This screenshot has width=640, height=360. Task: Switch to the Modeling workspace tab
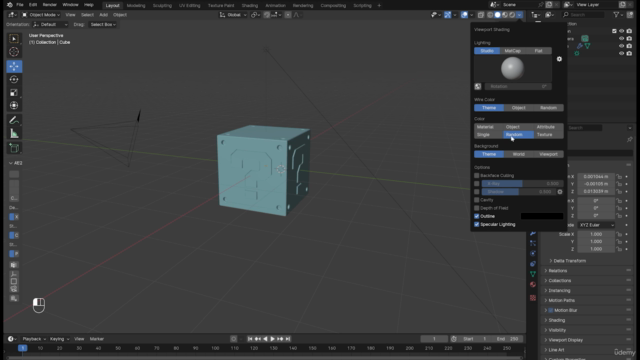coord(136,6)
